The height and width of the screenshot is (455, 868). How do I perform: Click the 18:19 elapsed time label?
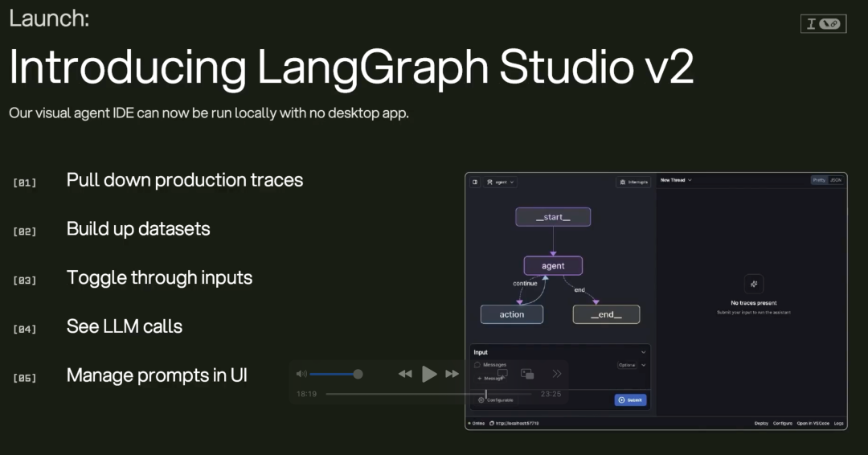[x=307, y=394]
